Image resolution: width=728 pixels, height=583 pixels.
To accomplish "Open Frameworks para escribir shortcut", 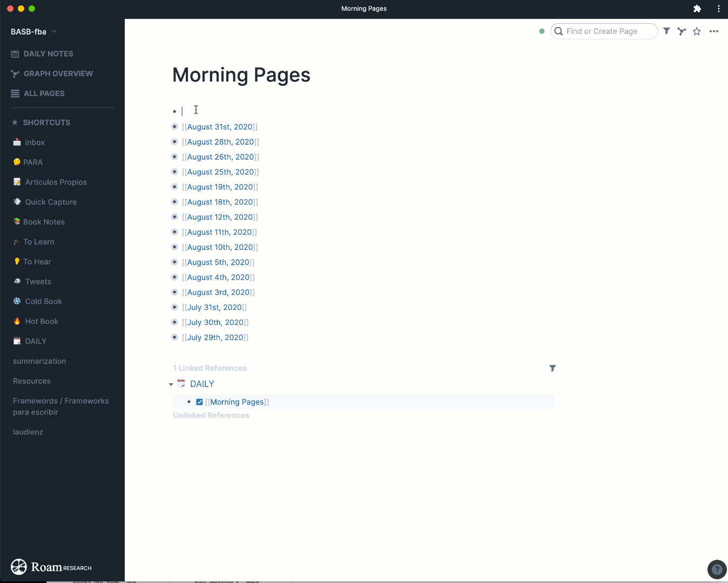I will pos(60,406).
